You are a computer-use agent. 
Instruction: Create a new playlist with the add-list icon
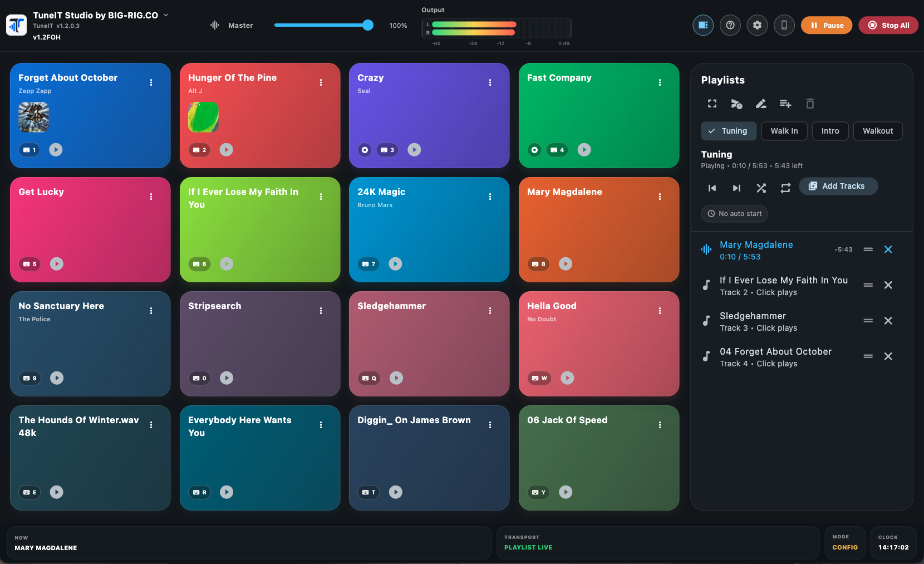[785, 104]
